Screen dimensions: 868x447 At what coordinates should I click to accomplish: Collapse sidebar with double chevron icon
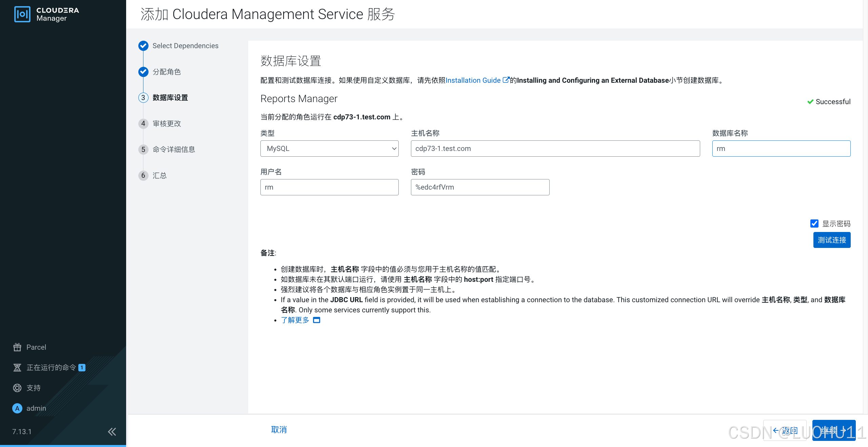click(x=112, y=431)
